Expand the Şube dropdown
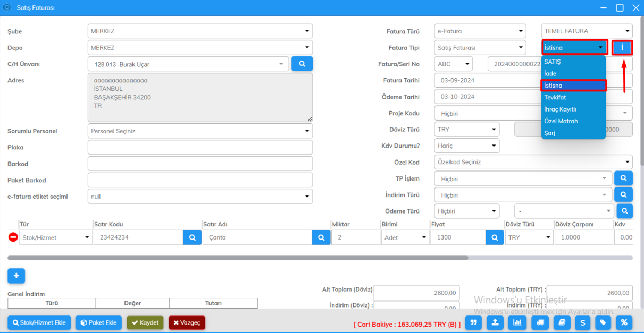The height and width of the screenshot is (333, 644). (200, 31)
